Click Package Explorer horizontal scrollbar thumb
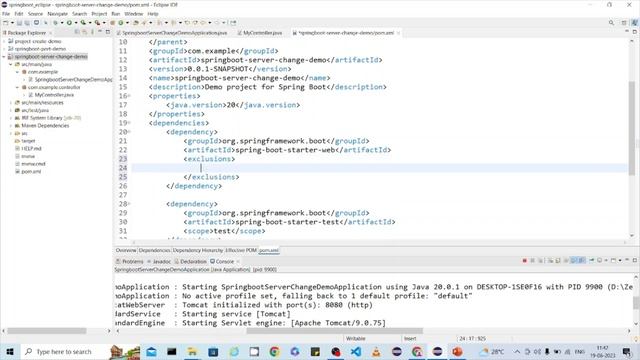640x360 pixels. click(47, 331)
